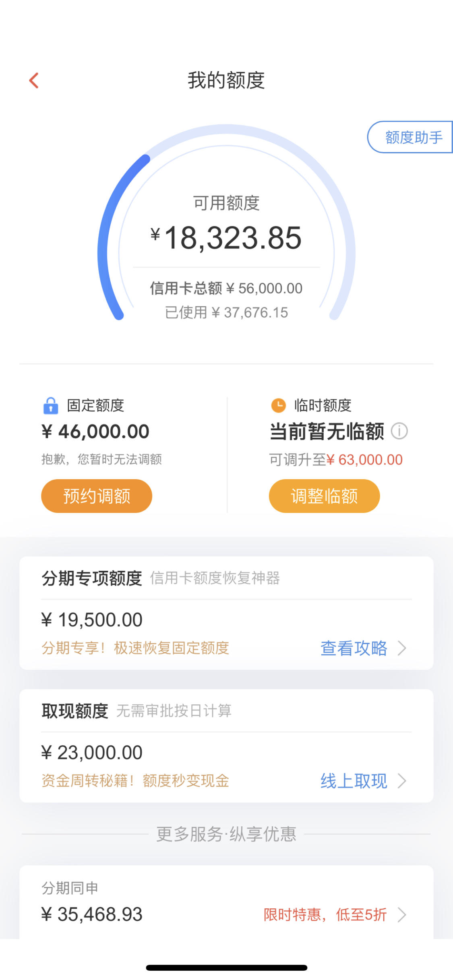Tap the info icon next to 当前暂无临额
Screen dimensions: 453x980
tap(399, 431)
